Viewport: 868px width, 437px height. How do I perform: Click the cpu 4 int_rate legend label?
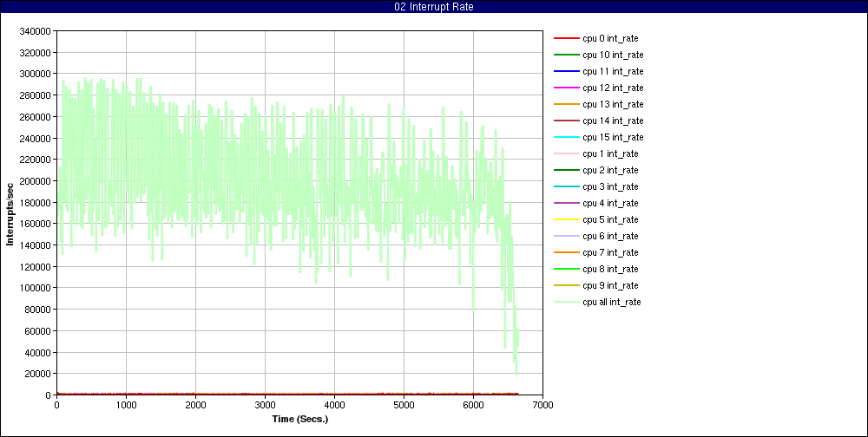pos(610,203)
